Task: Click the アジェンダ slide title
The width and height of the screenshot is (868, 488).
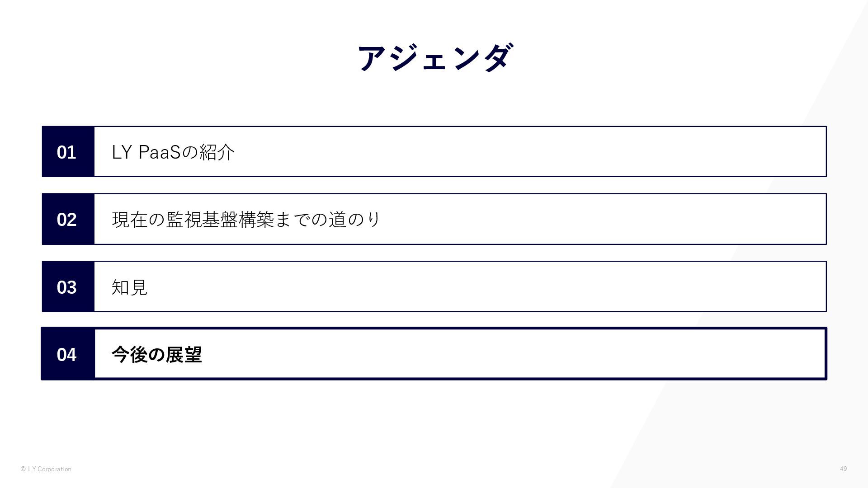Action: pyautogui.click(x=435, y=58)
